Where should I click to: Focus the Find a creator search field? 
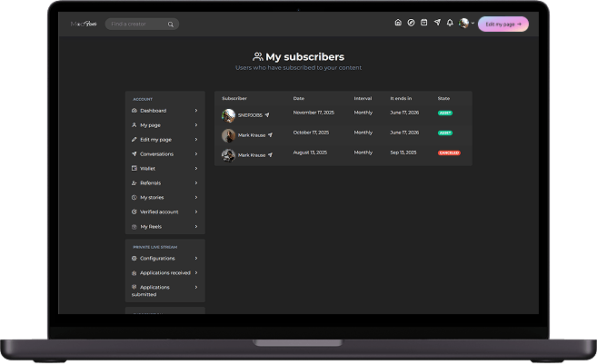142,24
